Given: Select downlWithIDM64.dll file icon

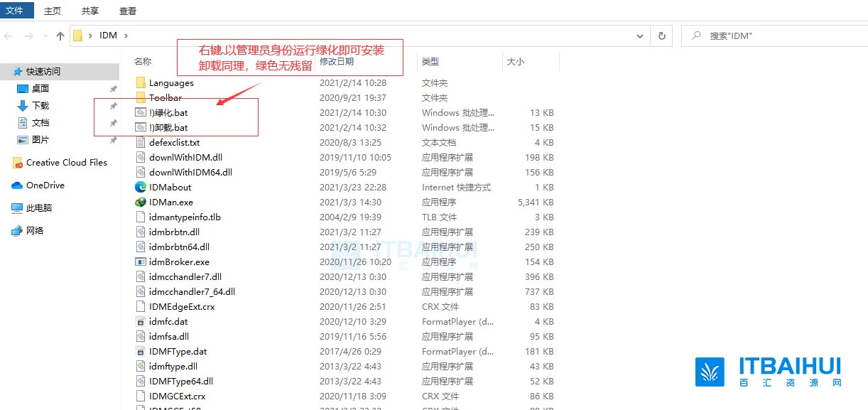Looking at the screenshot, I should click(141, 173).
